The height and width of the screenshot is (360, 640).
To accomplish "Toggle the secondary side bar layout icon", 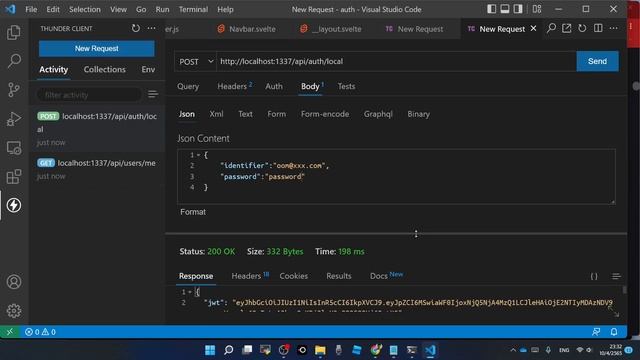I will [x=518, y=9].
